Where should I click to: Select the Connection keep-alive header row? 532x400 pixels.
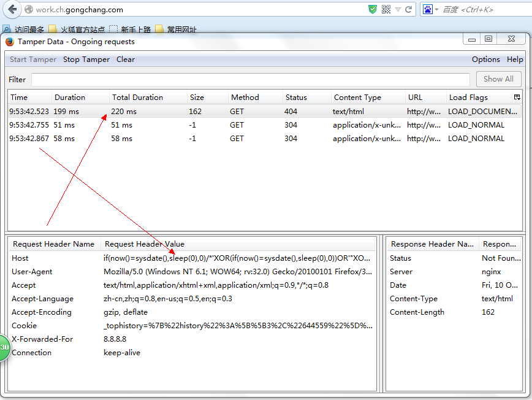pyautogui.click(x=192, y=353)
